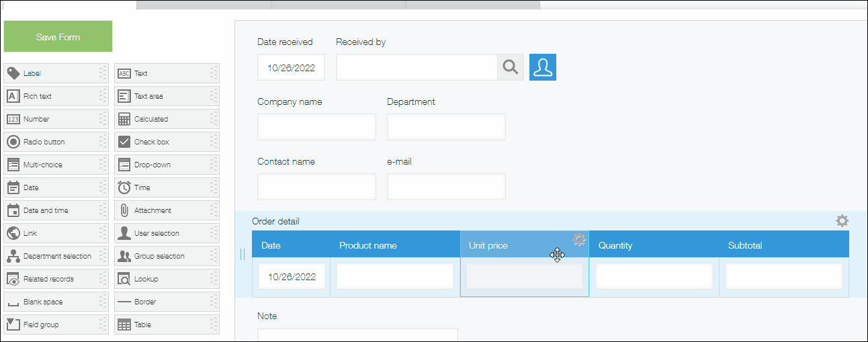Select the Attachment paperclip icon
Screen dimensions: 868x342
click(x=124, y=210)
